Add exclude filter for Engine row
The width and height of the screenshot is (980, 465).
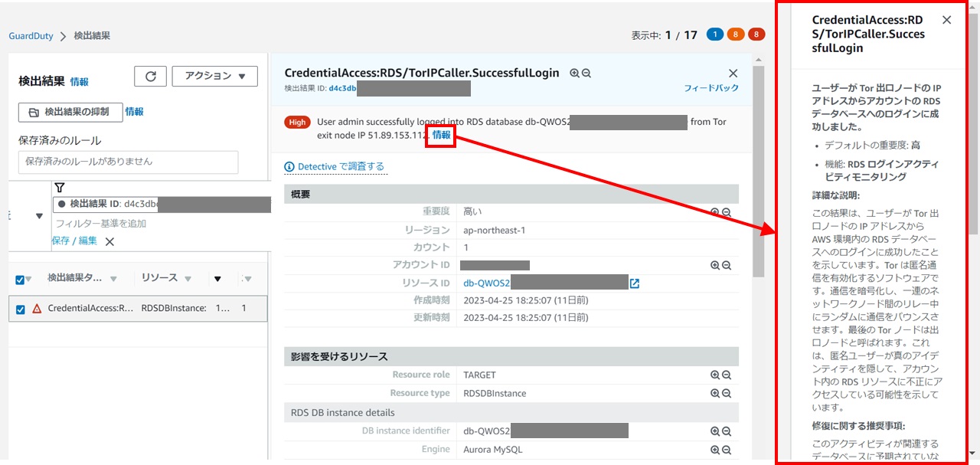click(x=727, y=450)
